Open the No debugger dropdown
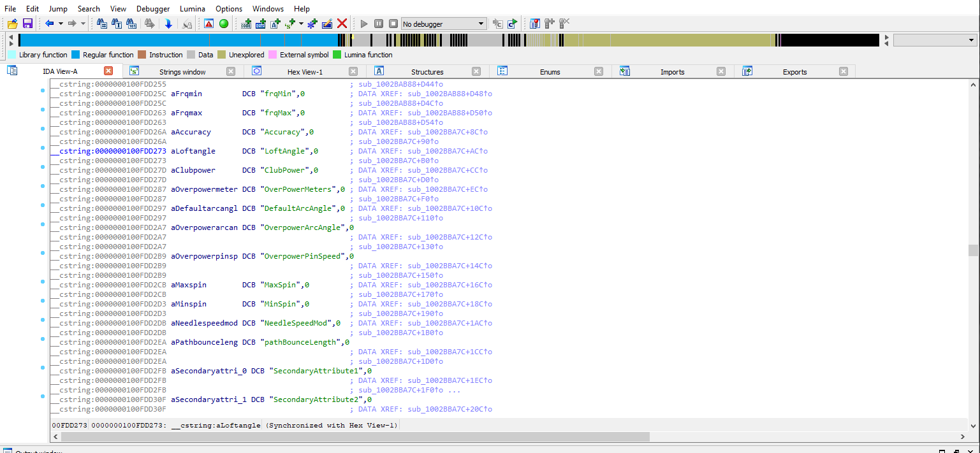The image size is (980, 453). pyautogui.click(x=444, y=24)
